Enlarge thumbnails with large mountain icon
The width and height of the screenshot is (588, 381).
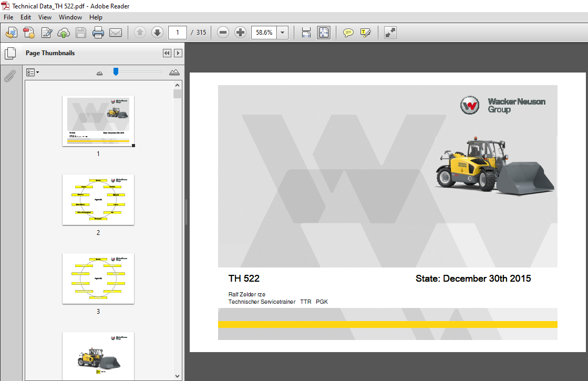[174, 73]
